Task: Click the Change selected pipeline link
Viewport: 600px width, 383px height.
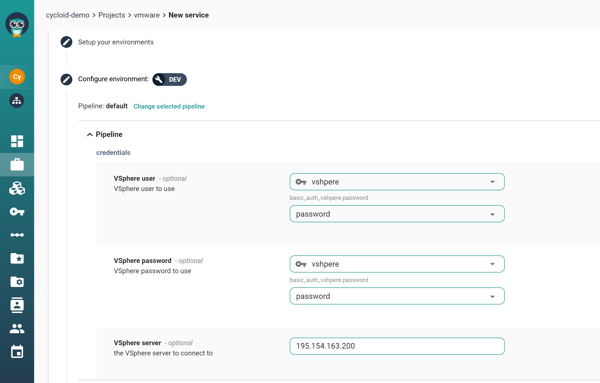Action: pos(169,106)
